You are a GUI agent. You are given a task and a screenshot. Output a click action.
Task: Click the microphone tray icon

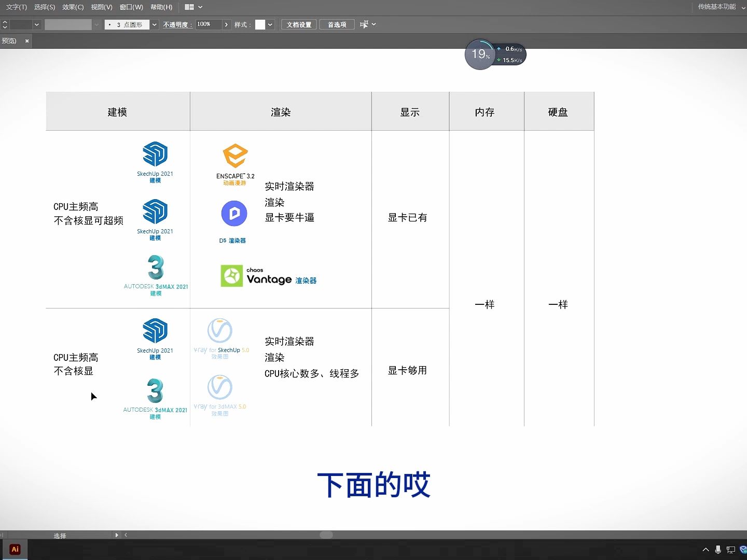click(x=718, y=550)
